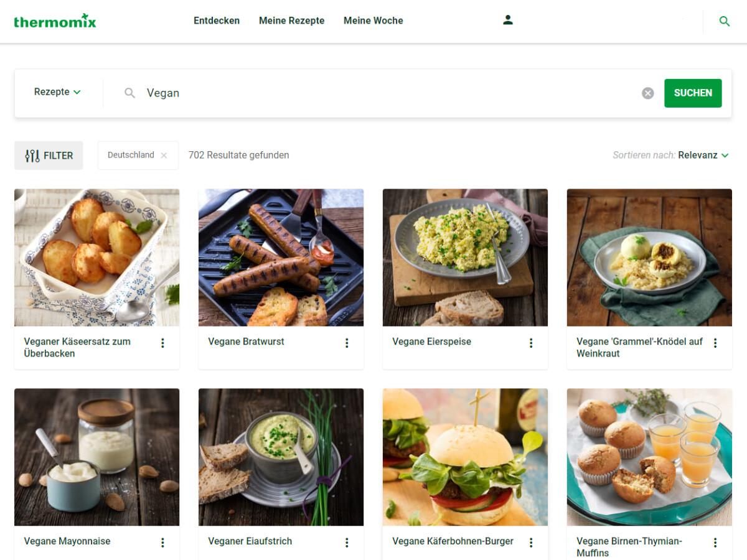Open three-dot menu for Vegane Eierspeise
The height and width of the screenshot is (560, 747).
531,343
